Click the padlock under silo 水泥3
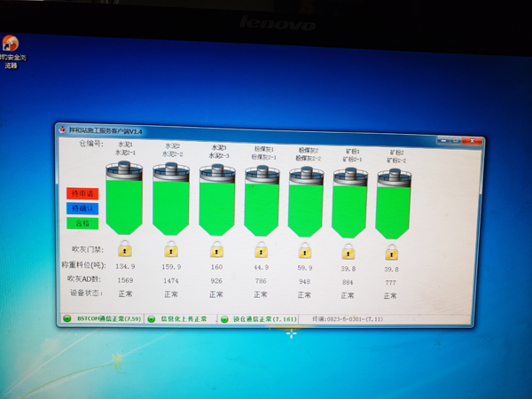The image size is (532, 399). (x=216, y=250)
